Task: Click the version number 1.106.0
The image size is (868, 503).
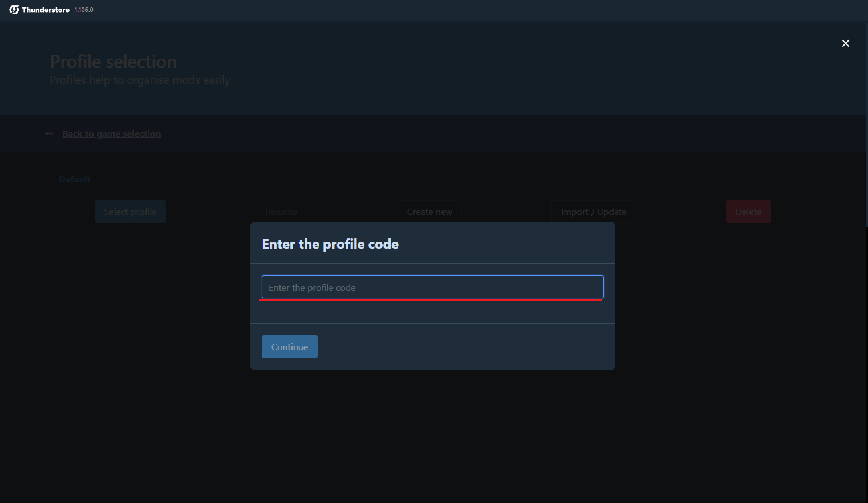Action: (84, 10)
